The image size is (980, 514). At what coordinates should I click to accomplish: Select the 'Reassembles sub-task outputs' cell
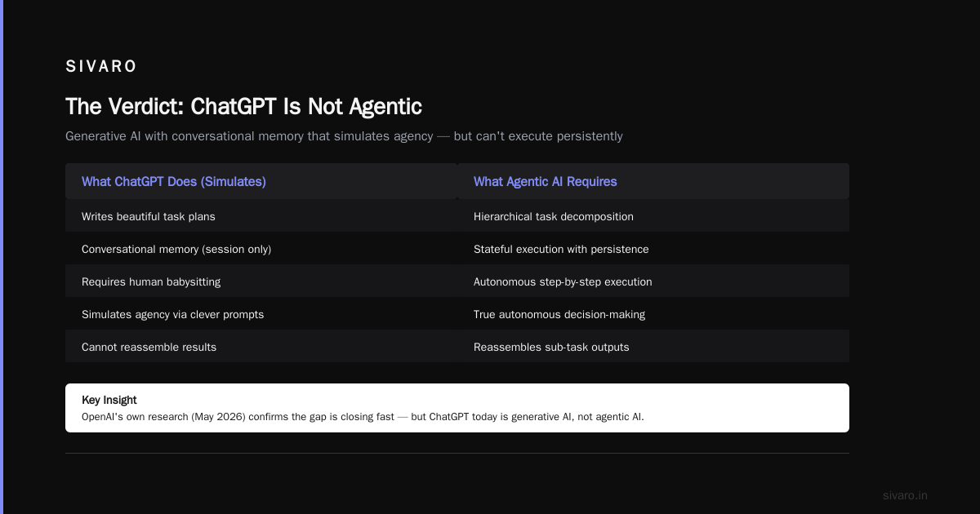[653, 347]
